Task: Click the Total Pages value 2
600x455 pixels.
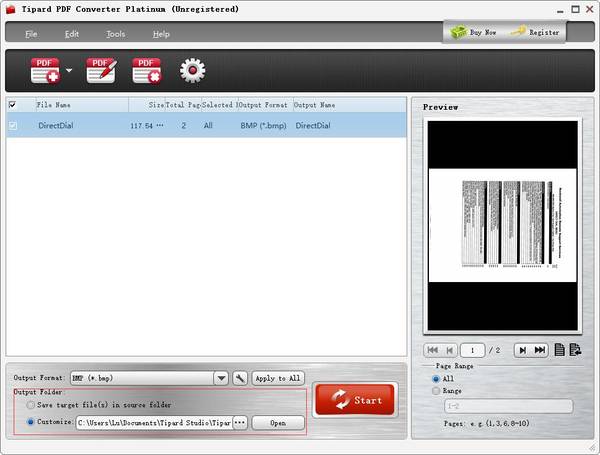Action: [184, 126]
